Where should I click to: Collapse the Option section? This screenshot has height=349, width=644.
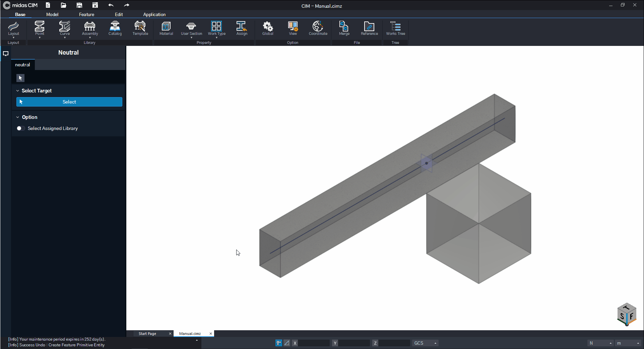pyautogui.click(x=18, y=117)
